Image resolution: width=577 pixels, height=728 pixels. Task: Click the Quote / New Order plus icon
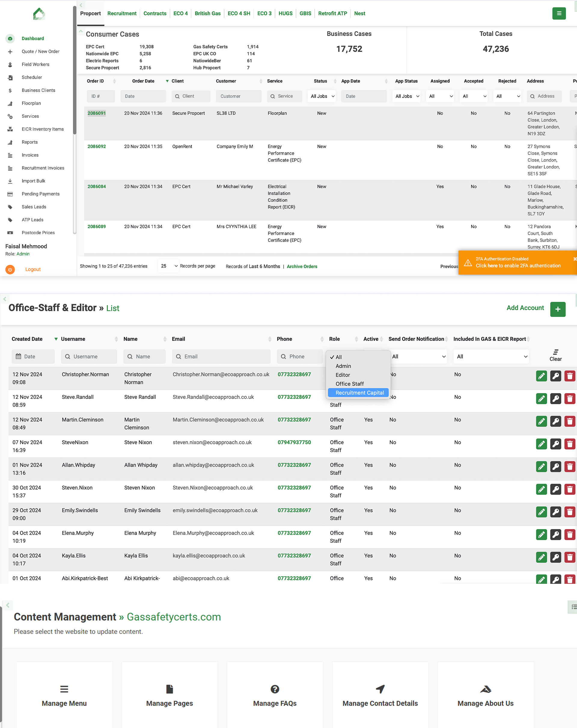coord(10,52)
